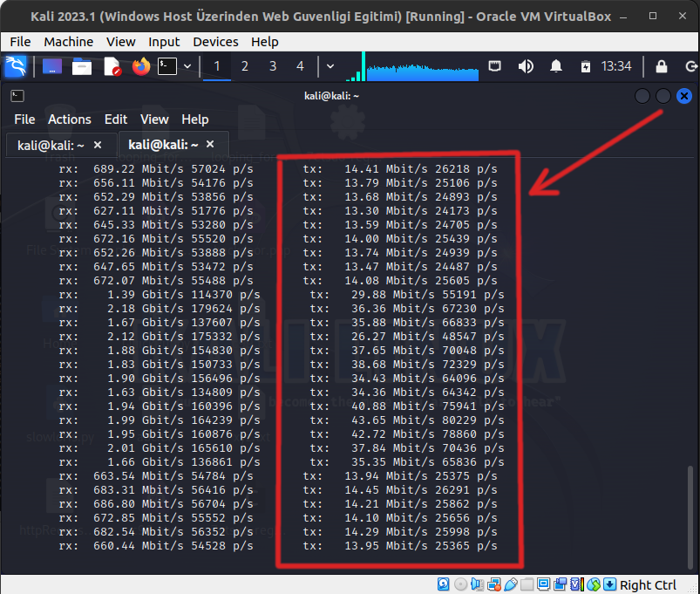Close the active second kali@kali tab
The height and width of the screenshot is (594, 700).
(211, 145)
